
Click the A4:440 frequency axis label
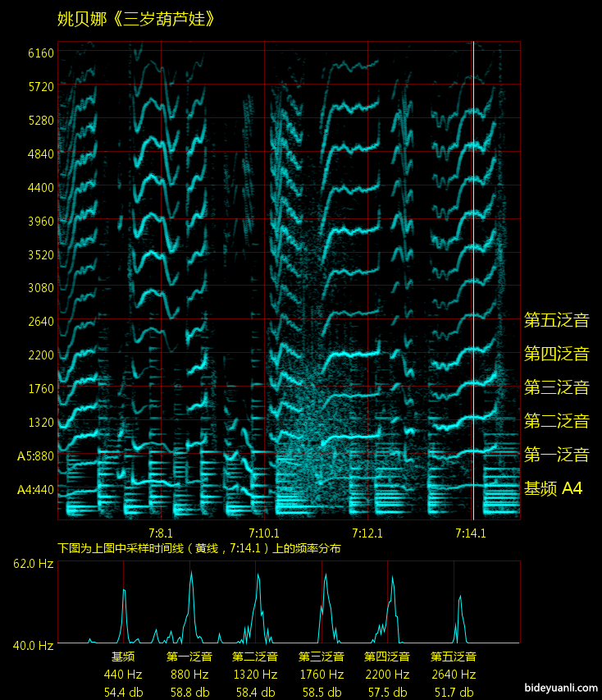[35, 490]
